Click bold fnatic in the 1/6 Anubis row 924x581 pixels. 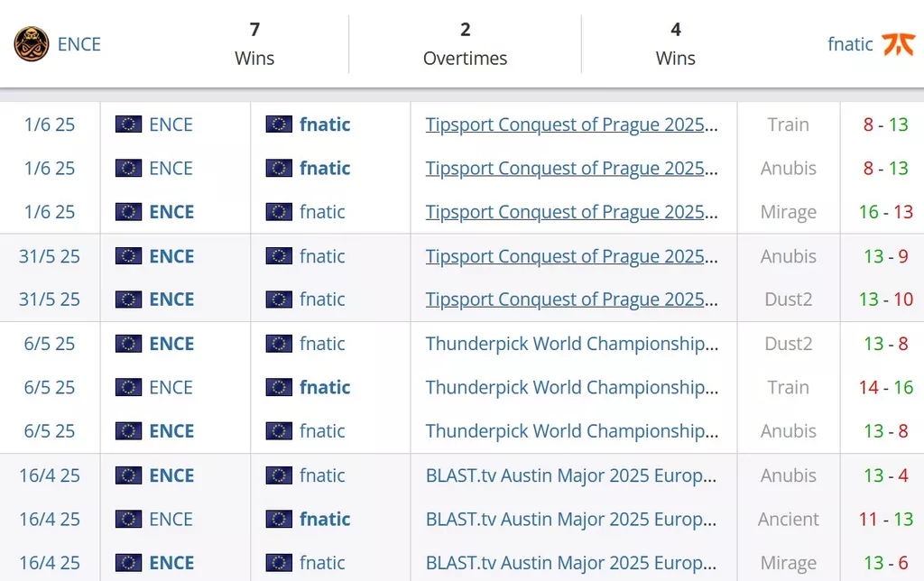point(325,168)
